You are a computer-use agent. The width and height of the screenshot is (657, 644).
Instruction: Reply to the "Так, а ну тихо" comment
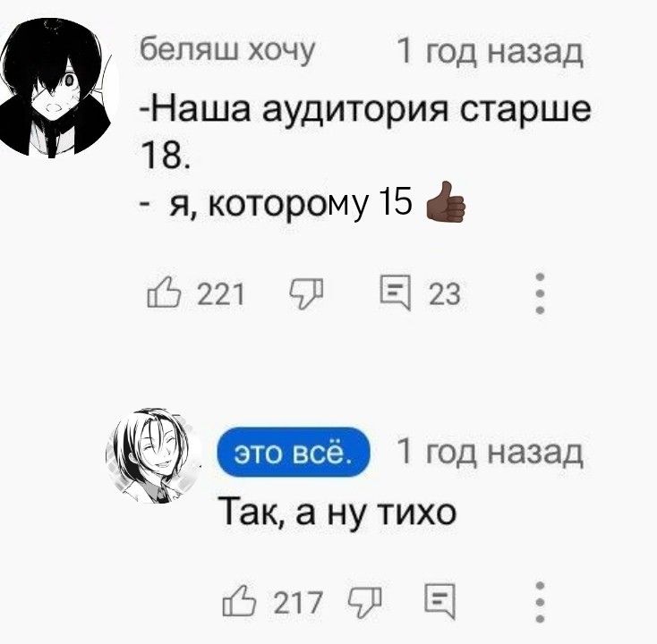(440, 601)
